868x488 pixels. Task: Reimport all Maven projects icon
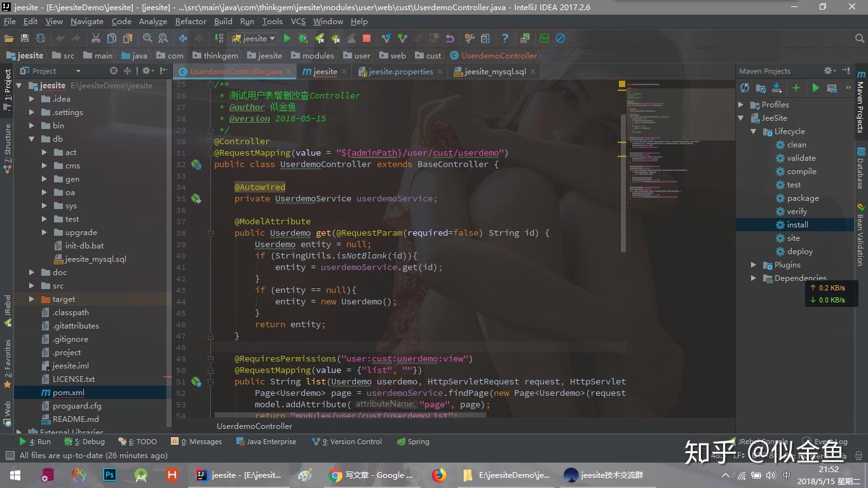point(745,88)
